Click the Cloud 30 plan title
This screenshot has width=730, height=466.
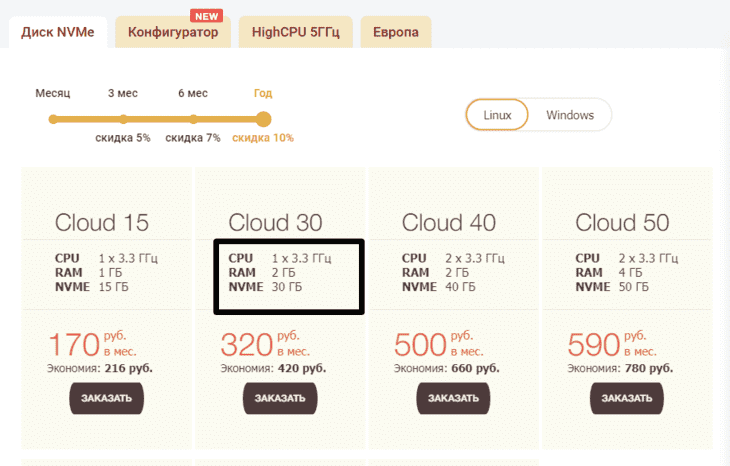(x=275, y=223)
